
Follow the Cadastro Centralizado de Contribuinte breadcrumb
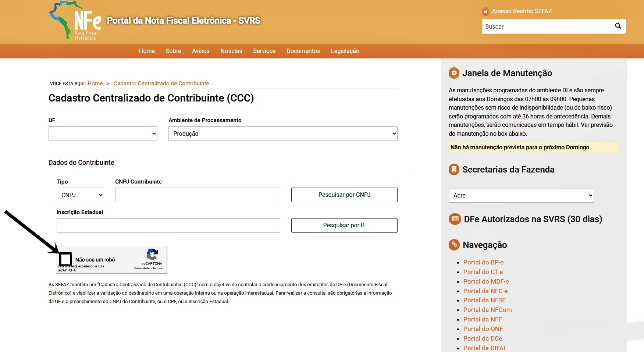(161, 83)
